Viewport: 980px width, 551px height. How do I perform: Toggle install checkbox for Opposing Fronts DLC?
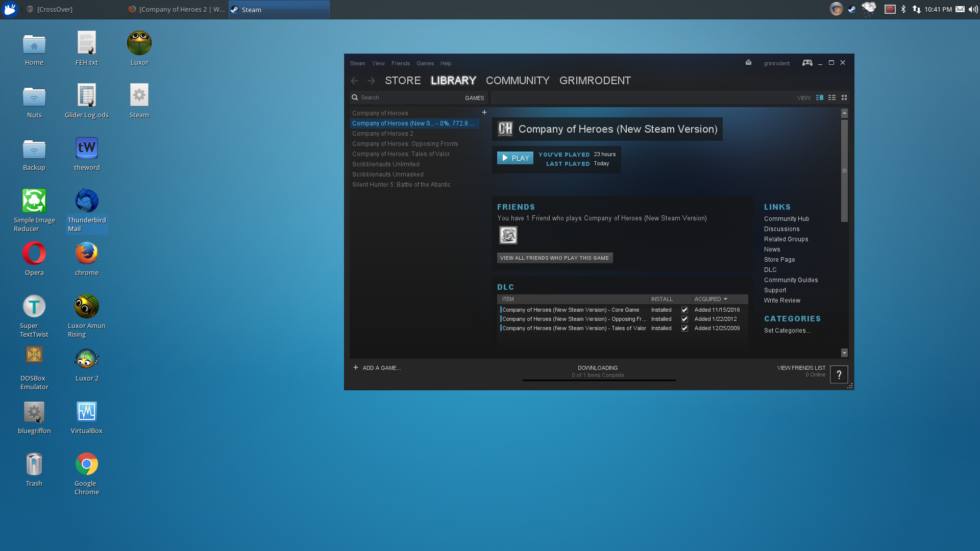coord(684,319)
